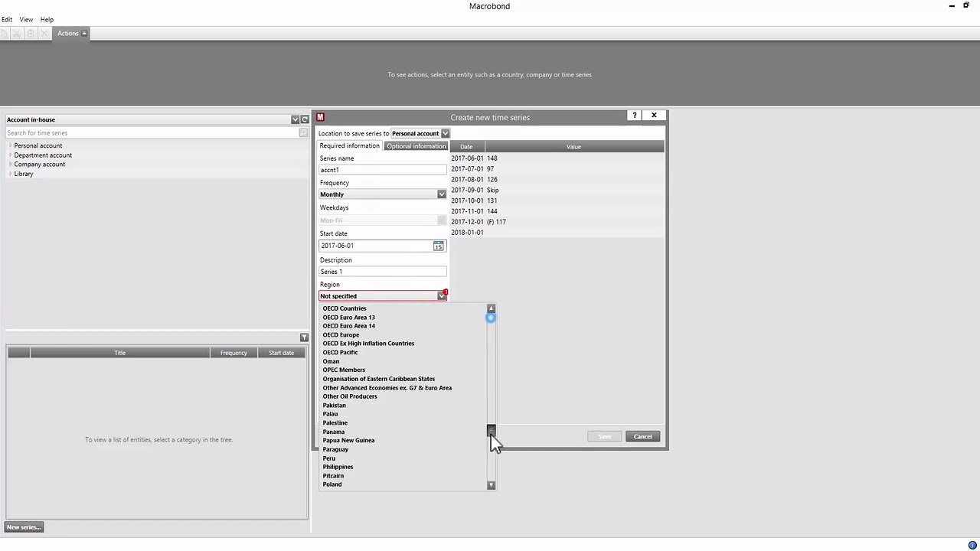The height and width of the screenshot is (551, 980).
Task: Click the red warning badge on Region
Action: tap(446, 292)
